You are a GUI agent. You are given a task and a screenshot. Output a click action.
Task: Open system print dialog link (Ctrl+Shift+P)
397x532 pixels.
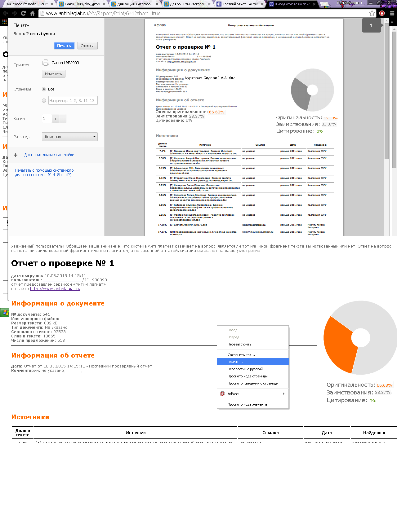pos(44,173)
